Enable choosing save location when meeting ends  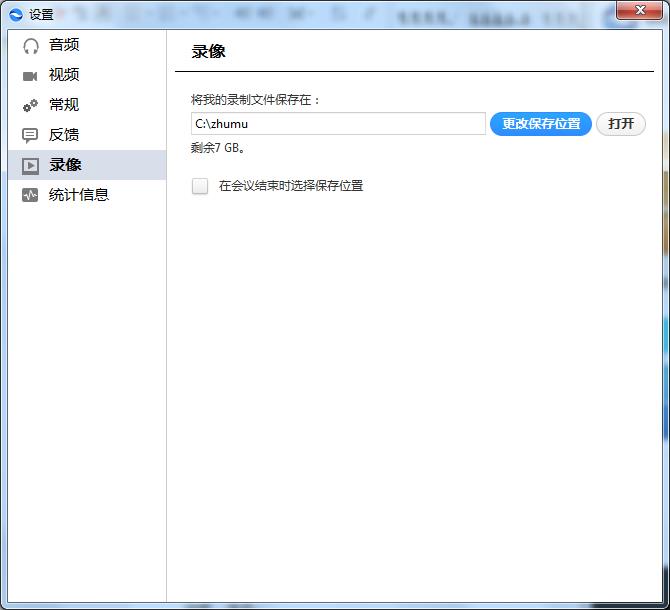click(x=200, y=186)
